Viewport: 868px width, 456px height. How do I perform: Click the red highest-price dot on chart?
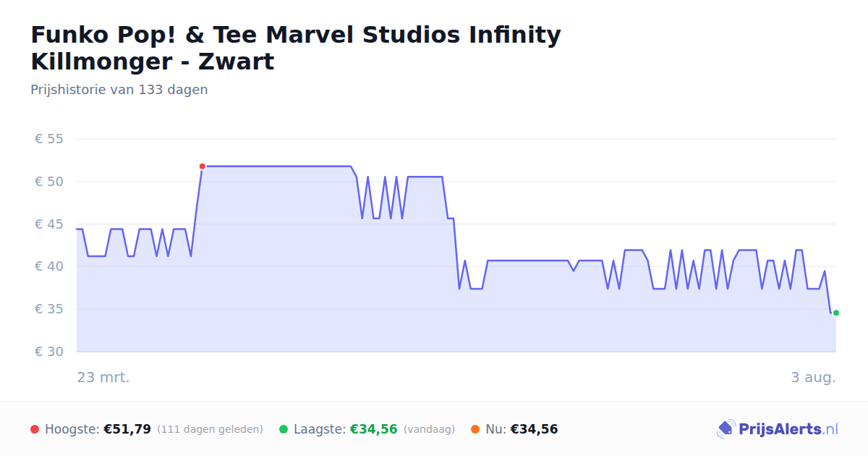(202, 166)
